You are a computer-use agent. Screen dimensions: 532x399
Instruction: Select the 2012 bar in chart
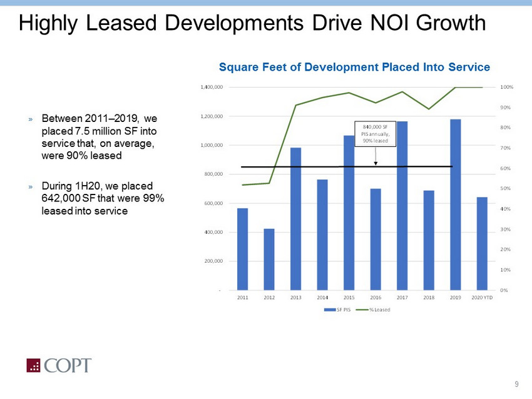(269, 259)
